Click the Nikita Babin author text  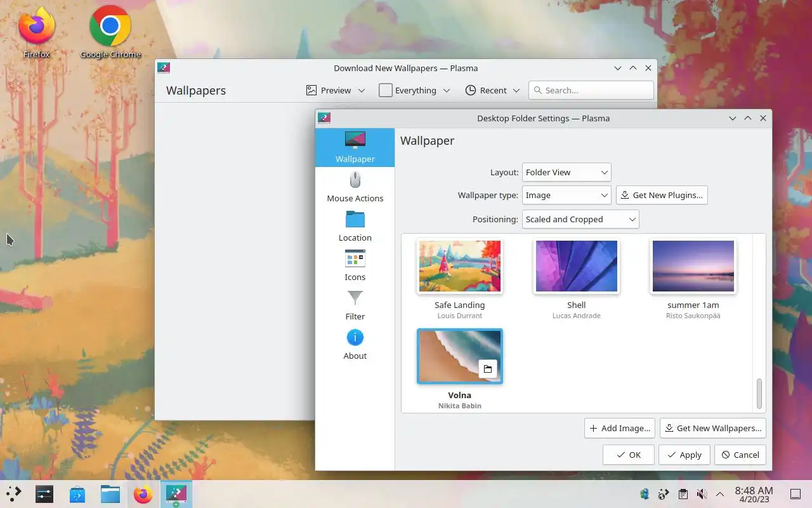(x=460, y=406)
